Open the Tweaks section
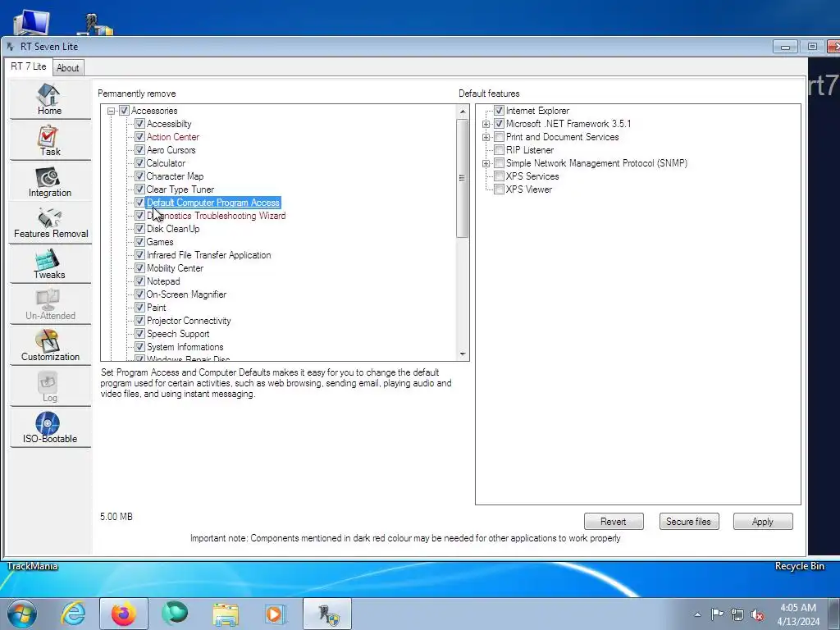The height and width of the screenshot is (630, 840). point(49,263)
